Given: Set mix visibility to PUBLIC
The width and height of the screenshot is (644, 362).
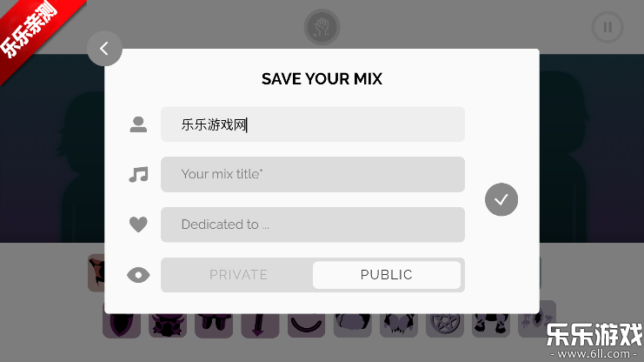Looking at the screenshot, I should 387,275.
